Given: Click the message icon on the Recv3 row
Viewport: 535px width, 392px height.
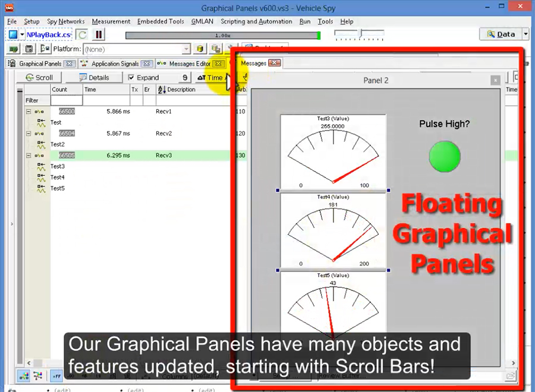Looking at the screenshot, I should click(39, 156).
